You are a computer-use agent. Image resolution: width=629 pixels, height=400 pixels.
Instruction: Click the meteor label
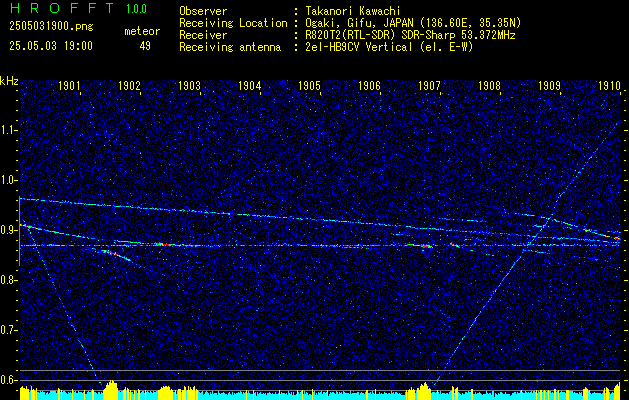142,31
